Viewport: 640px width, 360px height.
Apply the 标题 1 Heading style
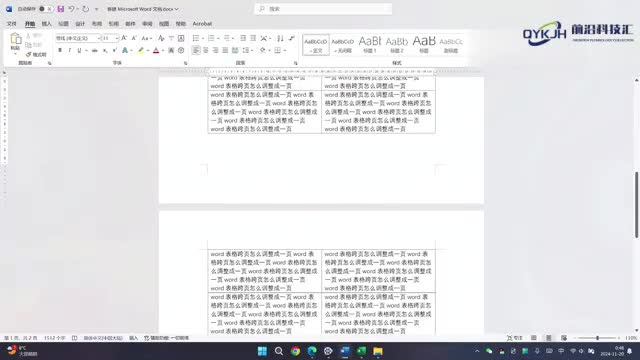(370, 45)
